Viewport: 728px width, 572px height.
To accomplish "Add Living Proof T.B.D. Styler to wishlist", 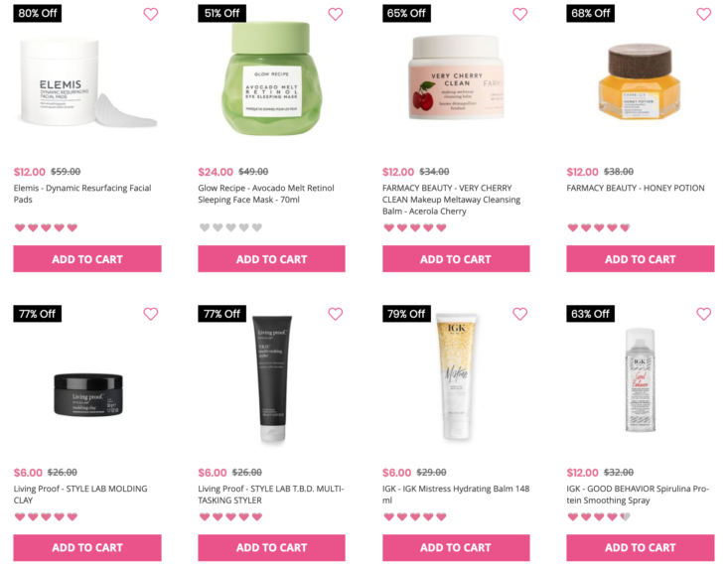I will click(336, 314).
